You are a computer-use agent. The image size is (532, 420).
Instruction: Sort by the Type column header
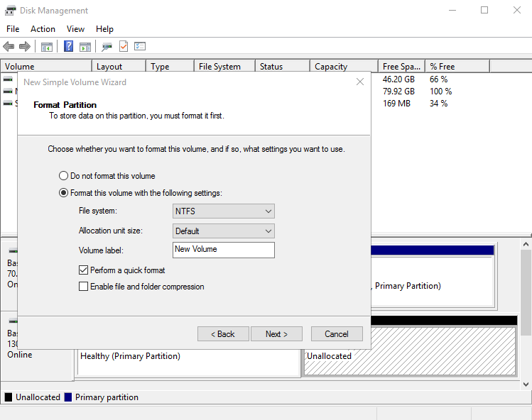(x=170, y=67)
